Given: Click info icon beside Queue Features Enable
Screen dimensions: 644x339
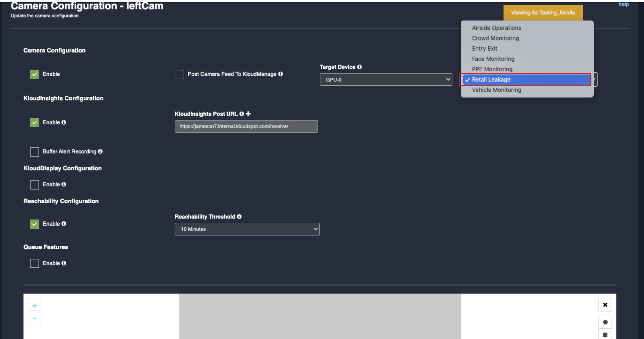Looking at the screenshot, I should coord(64,263).
